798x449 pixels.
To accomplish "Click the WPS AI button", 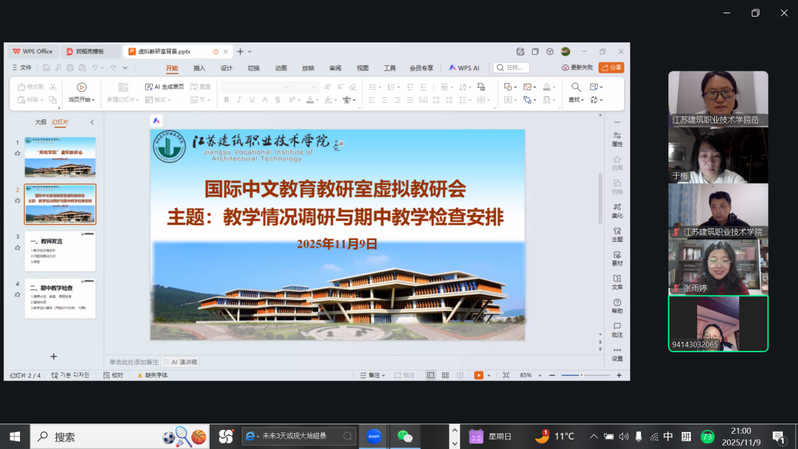I will tap(465, 68).
